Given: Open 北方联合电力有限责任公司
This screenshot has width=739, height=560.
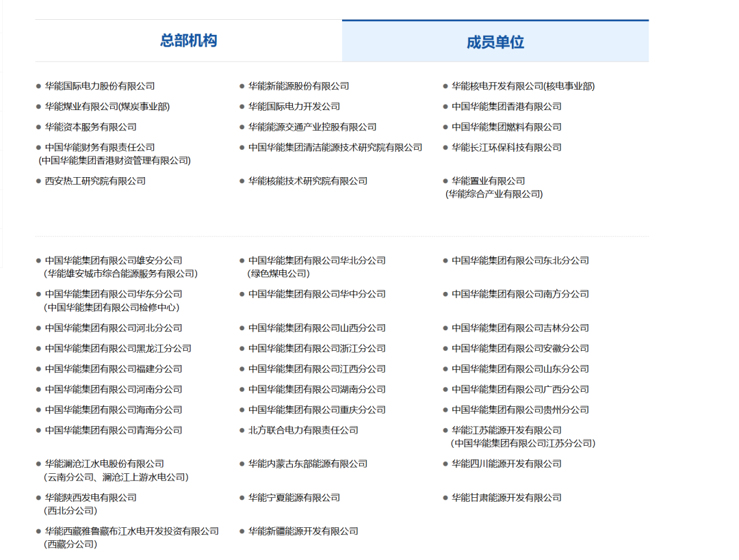Looking at the screenshot, I should pos(303,430).
